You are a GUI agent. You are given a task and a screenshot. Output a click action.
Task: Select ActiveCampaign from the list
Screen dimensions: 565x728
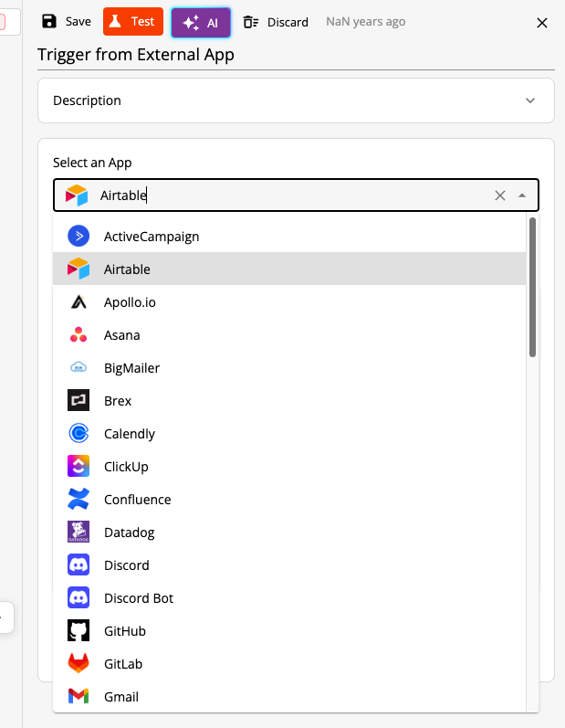(x=289, y=237)
